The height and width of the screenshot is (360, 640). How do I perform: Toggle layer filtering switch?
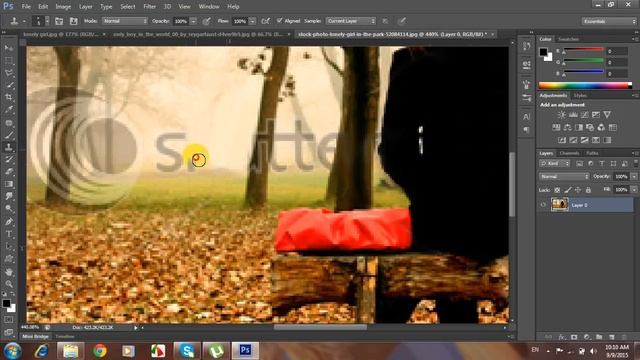click(636, 163)
